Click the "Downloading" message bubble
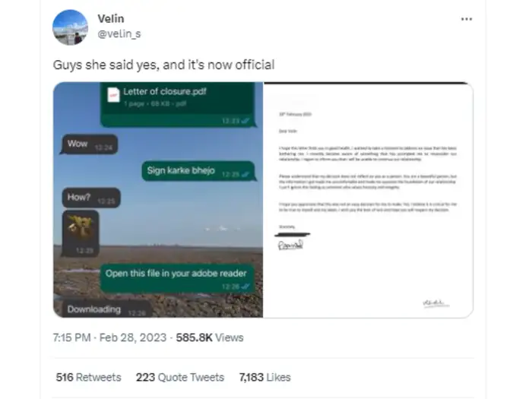The image size is (532, 399). [106, 309]
